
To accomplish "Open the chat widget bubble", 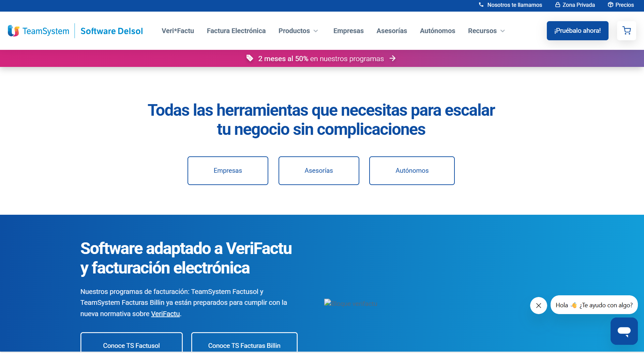I will (x=624, y=331).
